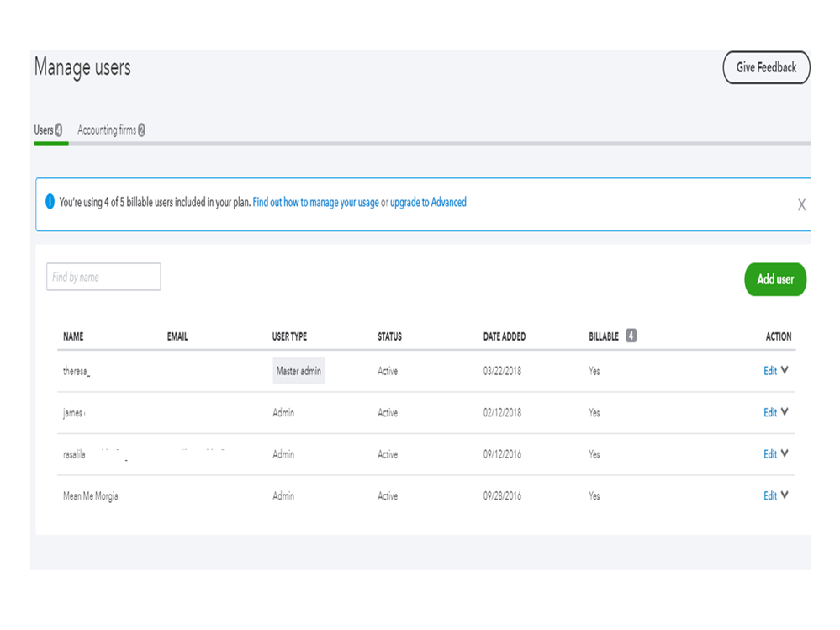Click the Billable count badge
The width and height of the screenshot is (840, 630).
pos(631,336)
